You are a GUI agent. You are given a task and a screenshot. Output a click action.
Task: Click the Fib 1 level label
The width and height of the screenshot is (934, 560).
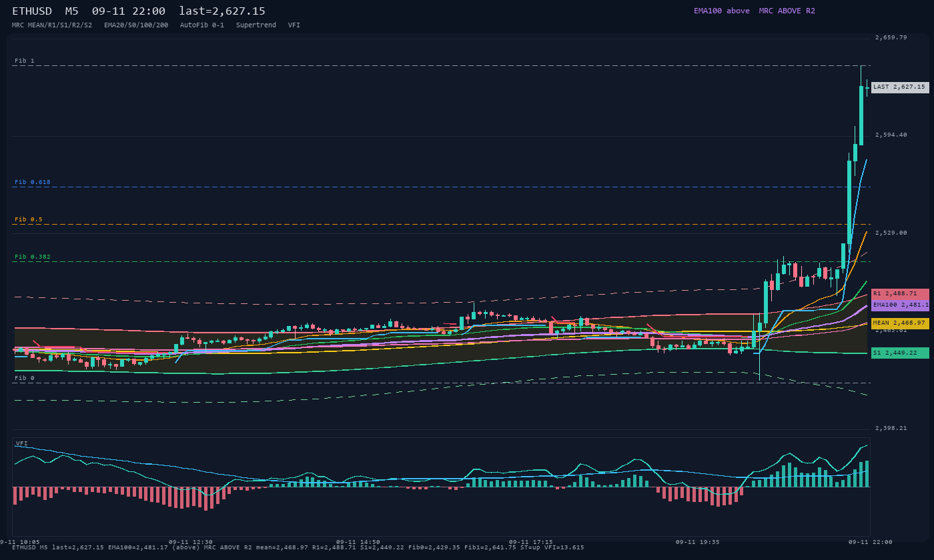coord(25,61)
